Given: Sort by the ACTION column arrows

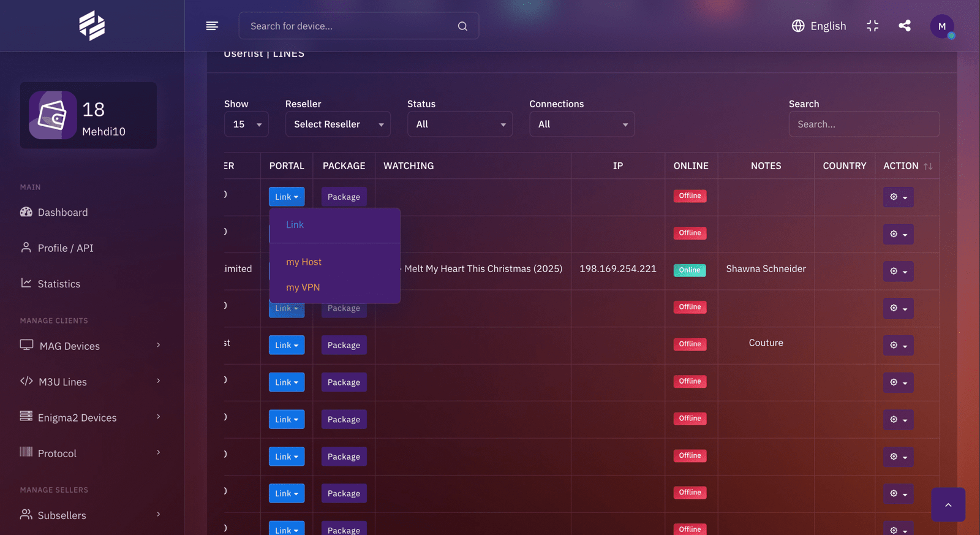Looking at the screenshot, I should 928,166.
